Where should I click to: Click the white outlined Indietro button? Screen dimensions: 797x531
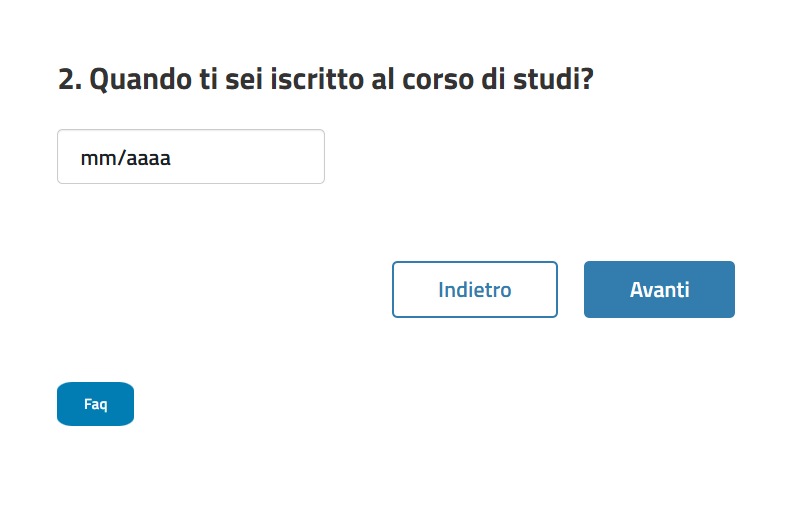pyautogui.click(x=474, y=290)
